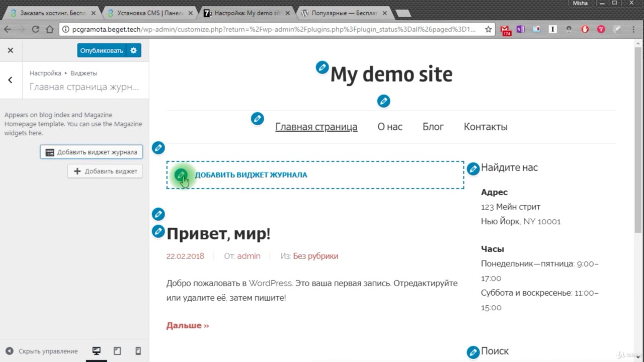Click the 123 Мейн стрит address line
The height and width of the screenshot is (362, 644).
click(511, 207)
